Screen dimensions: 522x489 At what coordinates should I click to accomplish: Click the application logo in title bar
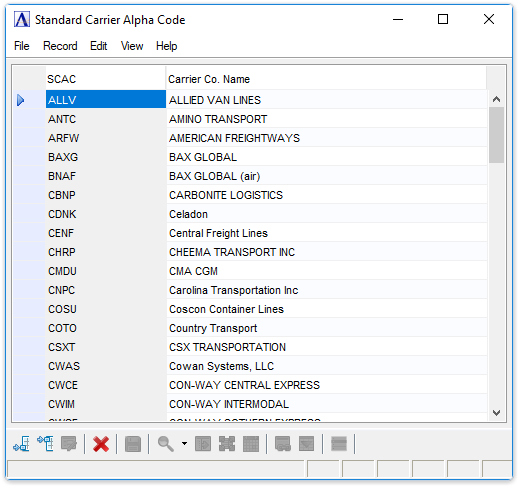click(22, 19)
